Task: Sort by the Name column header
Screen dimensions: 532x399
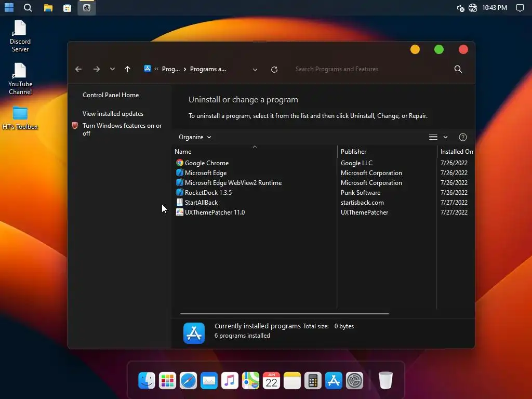Action: (255, 152)
